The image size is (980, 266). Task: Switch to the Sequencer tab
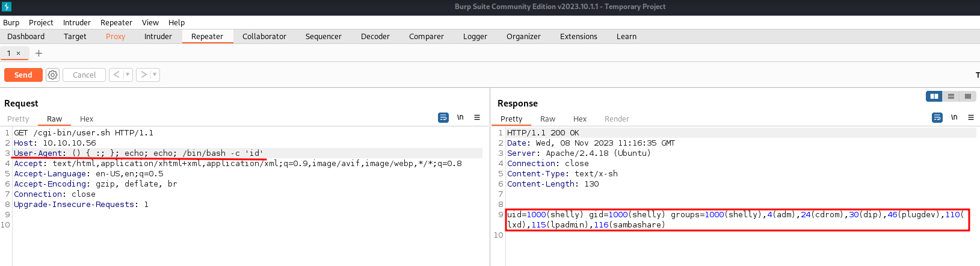(x=324, y=36)
